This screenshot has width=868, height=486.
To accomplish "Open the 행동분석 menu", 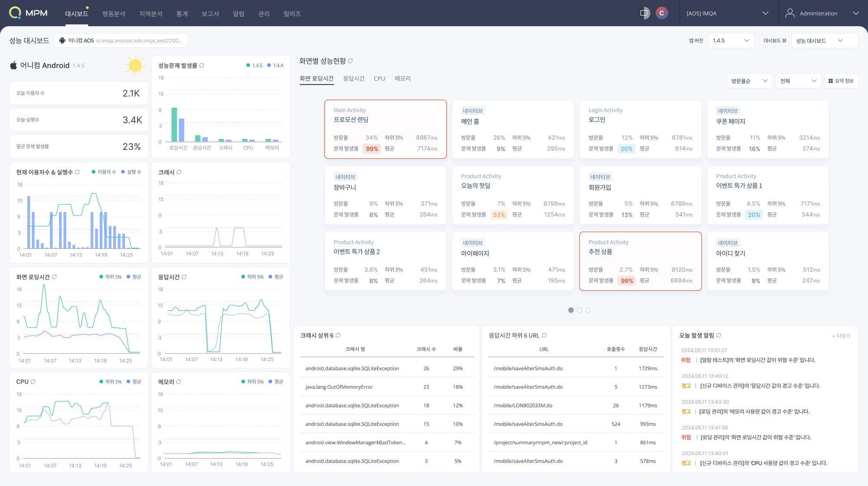I will point(114,14).
